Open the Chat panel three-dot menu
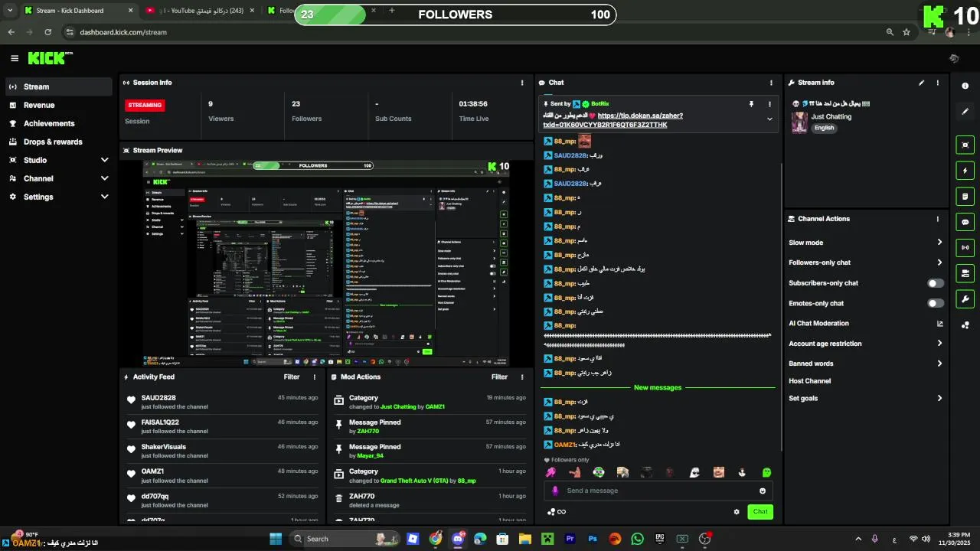This screenshot has width=980, height=551. (x=771, y=83)
